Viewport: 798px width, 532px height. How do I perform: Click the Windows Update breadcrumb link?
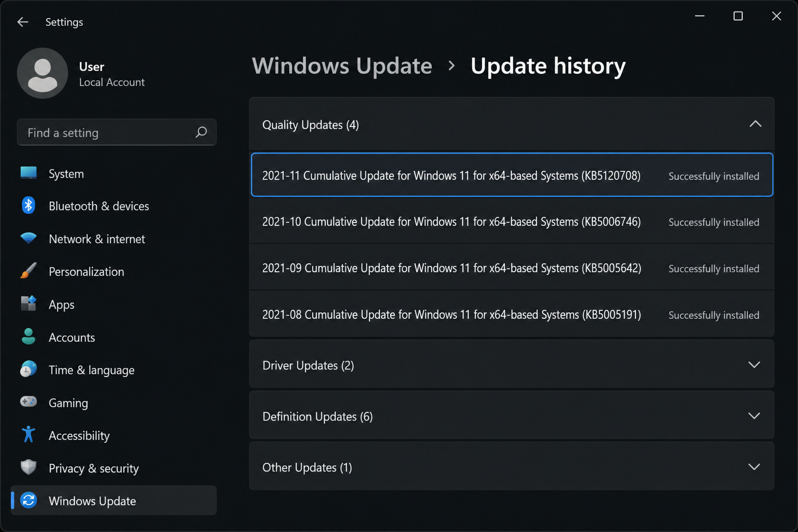(342, 66)
